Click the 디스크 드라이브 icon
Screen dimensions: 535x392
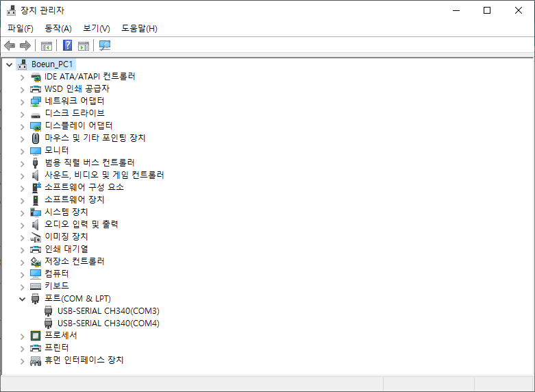(36, 115)
